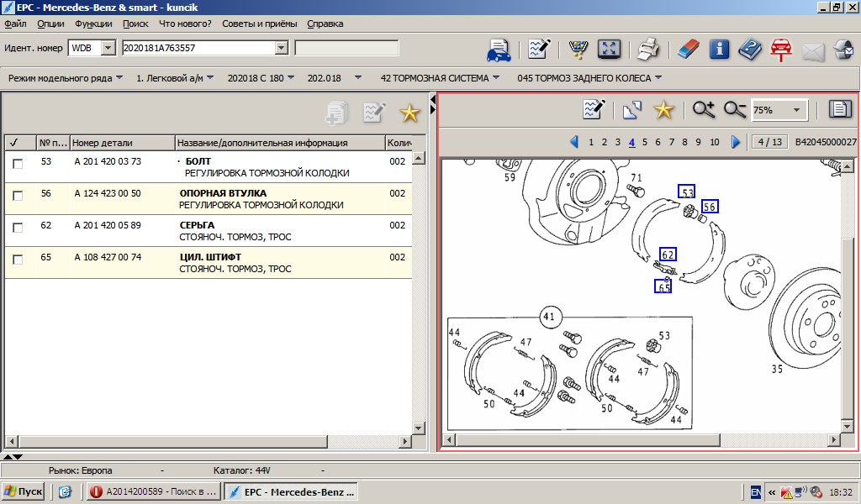Check the box for part 53 БОЛТ
This screenshot has width=861, height=504.
(x=18, y=164)
